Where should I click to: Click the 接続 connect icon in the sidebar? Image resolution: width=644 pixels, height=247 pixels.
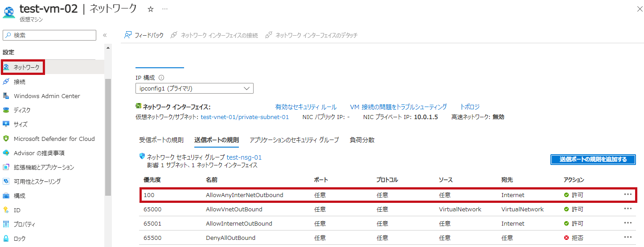(6, 82)
